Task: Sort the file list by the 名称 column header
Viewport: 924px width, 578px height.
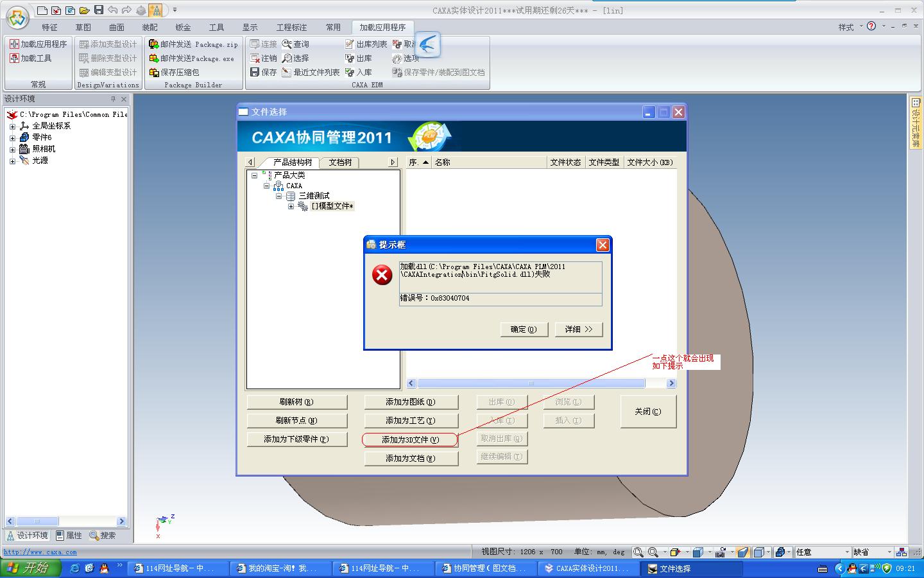Action: [x=489, y=162]
